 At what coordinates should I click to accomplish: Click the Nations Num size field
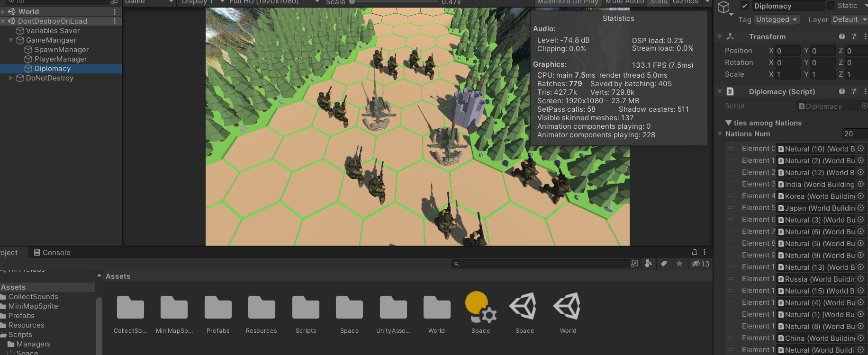coord(855,134)
